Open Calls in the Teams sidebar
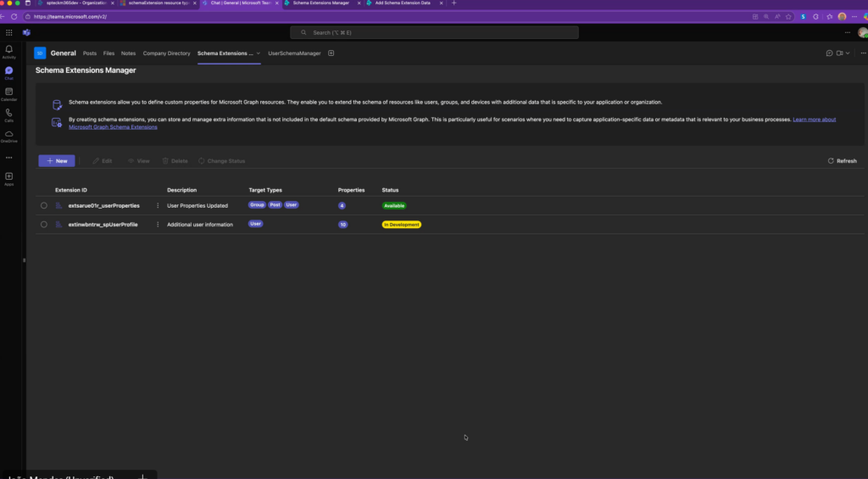 coord(8,115)
